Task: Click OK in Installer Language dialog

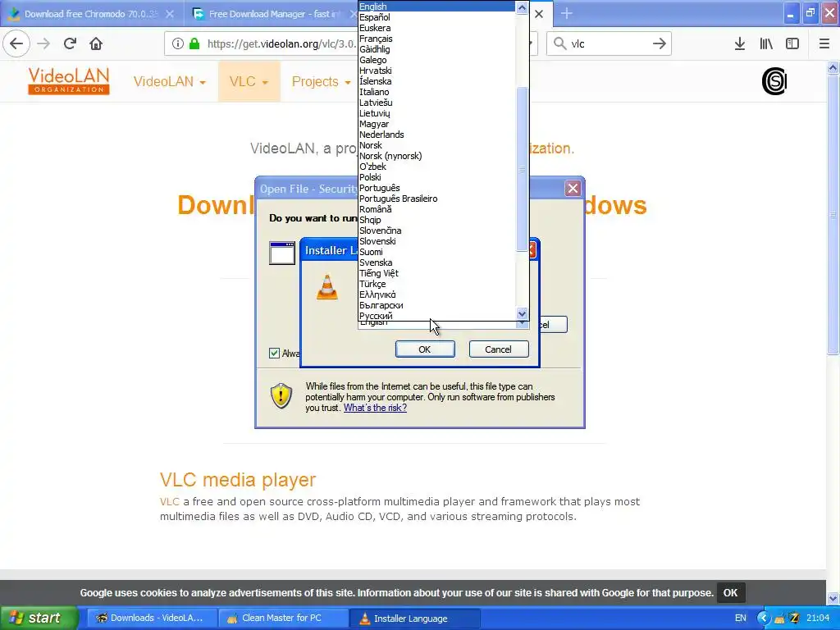Action: point(425,349)
